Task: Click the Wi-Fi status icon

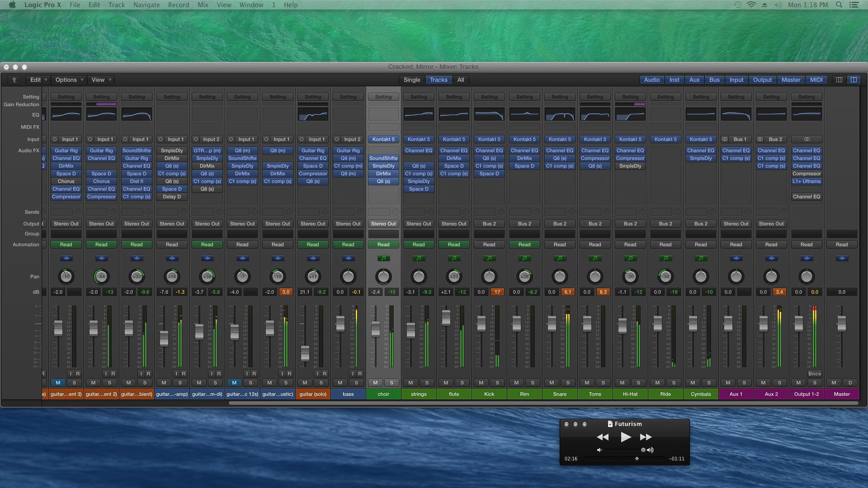Action: (x=751, y=5)
